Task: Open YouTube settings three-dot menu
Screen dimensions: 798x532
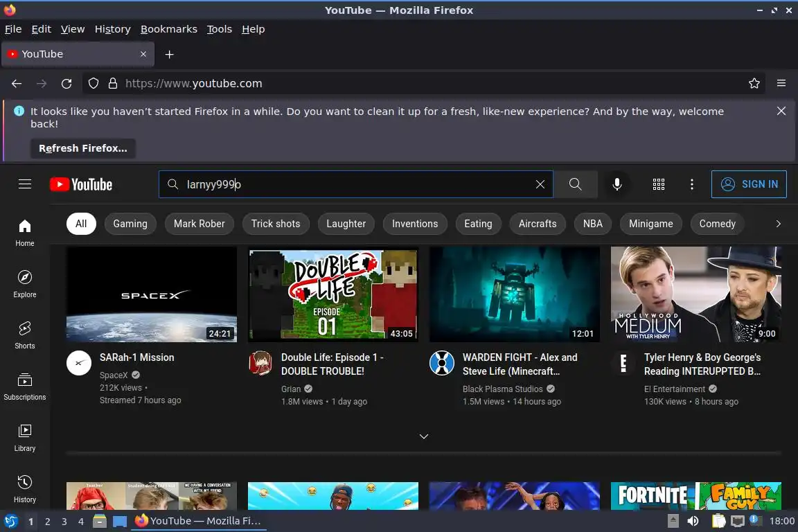Action: pyautogui.click(x=691, y=184)
